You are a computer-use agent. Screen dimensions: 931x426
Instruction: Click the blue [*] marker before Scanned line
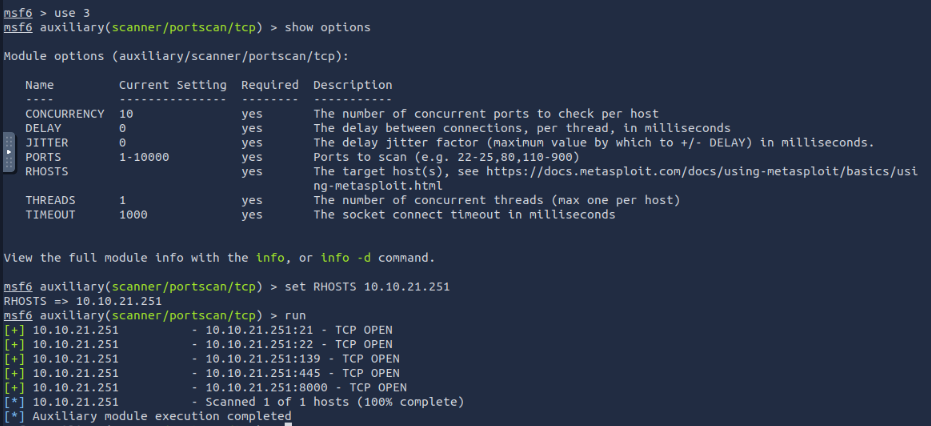coord(14,402)
